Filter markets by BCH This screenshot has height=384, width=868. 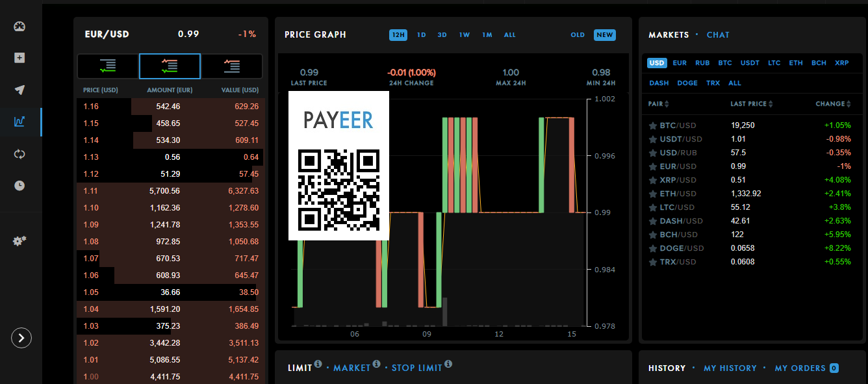pos(819,63)
